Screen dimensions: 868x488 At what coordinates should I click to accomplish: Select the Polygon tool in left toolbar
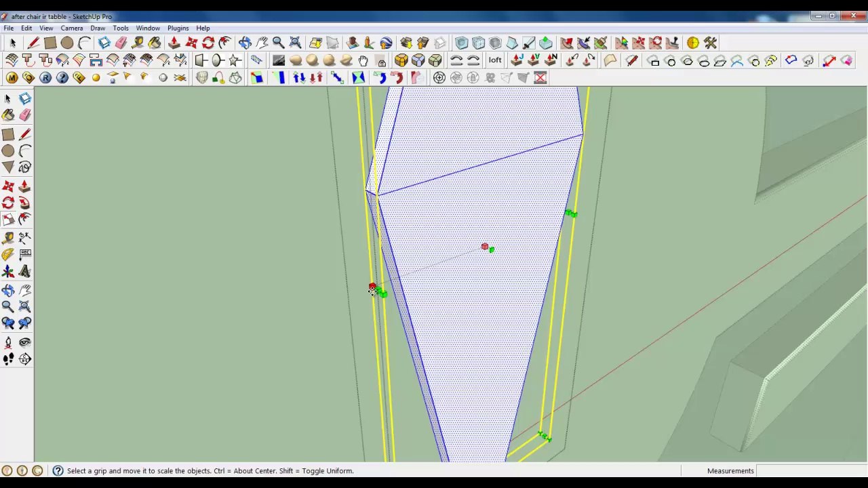tap(8, 167)
